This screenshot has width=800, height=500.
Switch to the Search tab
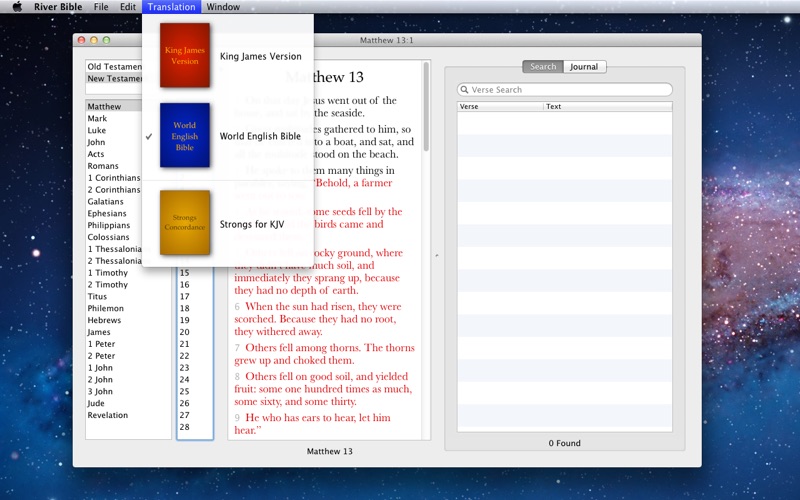point(543,67)
